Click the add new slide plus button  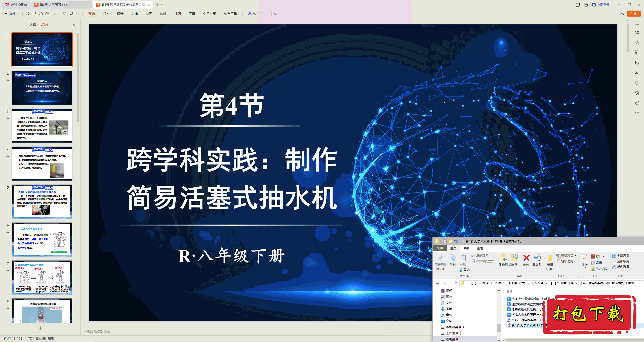(x=40, y=328)
